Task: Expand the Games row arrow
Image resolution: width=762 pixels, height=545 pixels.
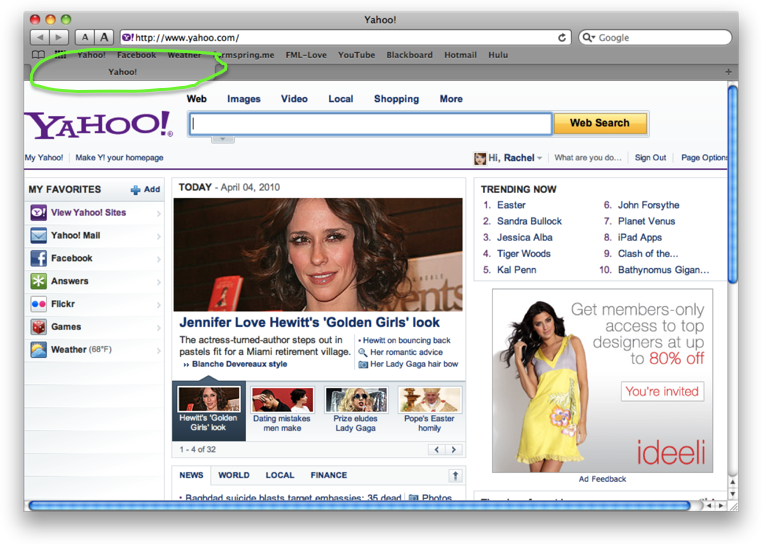Action: coord(158,328)
